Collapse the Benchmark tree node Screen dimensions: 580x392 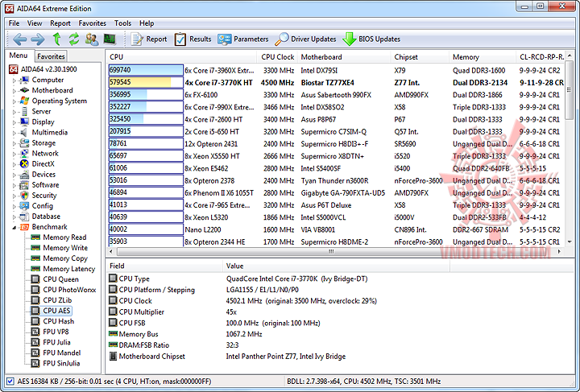[x=14, y=227]
